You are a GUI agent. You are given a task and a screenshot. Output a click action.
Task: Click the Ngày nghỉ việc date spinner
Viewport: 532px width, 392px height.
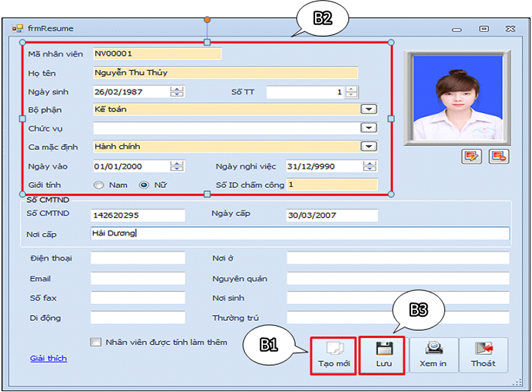pyautogui.click(x=369, y=166)
